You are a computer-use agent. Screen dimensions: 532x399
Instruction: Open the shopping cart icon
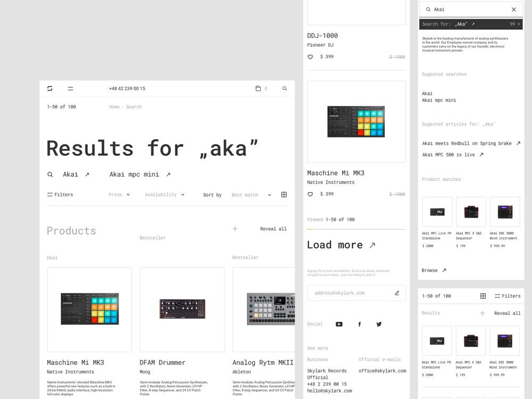pos(258,89)
